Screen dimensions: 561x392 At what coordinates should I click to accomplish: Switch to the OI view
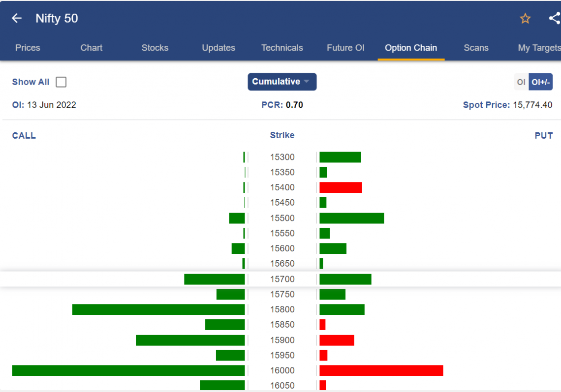pos(521,82)
